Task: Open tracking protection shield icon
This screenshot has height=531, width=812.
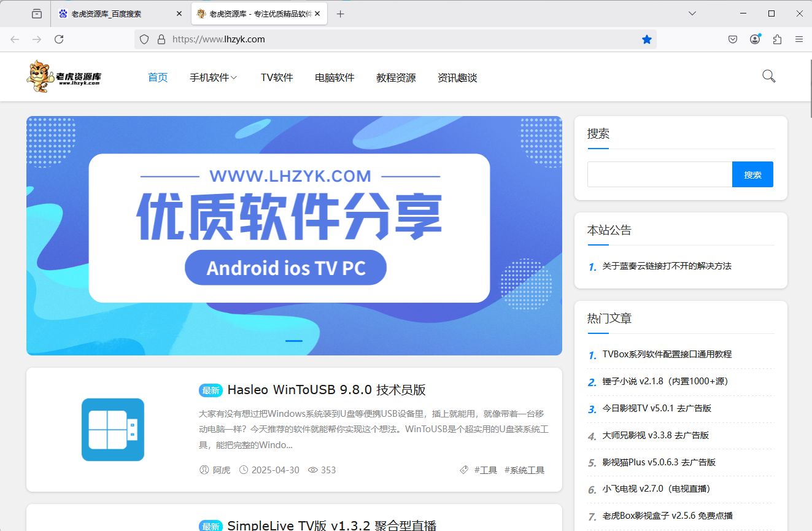Action: point(144,39)
